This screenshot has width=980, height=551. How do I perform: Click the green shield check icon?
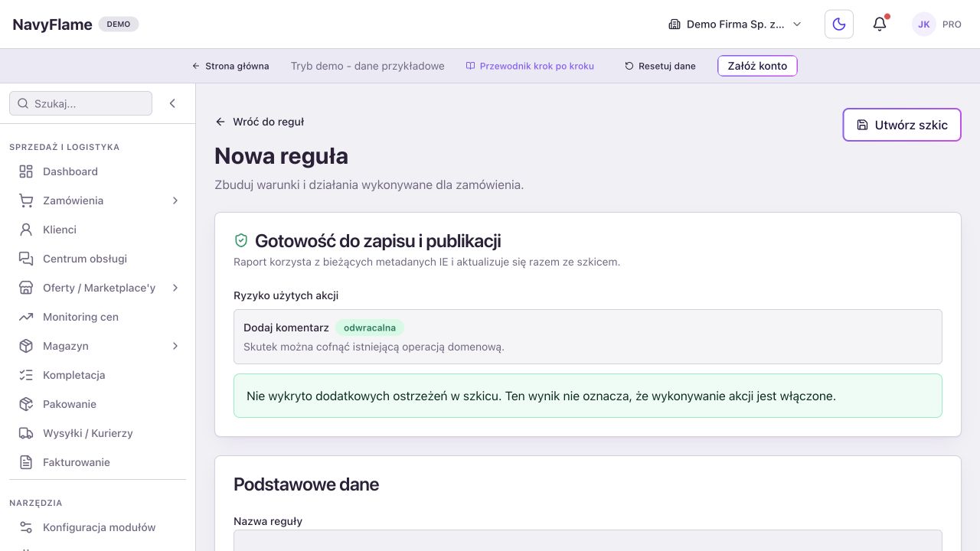[x=241, y=241]
